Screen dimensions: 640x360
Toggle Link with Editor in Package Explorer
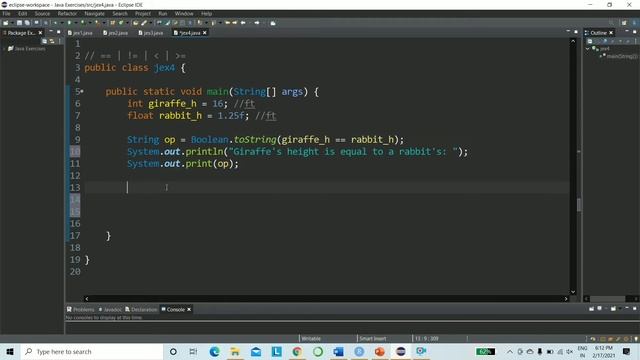click(52, 41)
